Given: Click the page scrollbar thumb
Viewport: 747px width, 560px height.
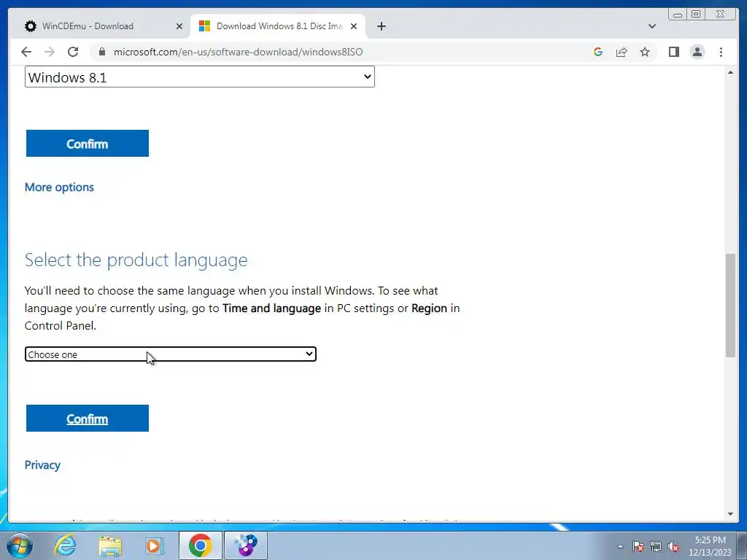Looking at the screenshot, I should point(730,306).
